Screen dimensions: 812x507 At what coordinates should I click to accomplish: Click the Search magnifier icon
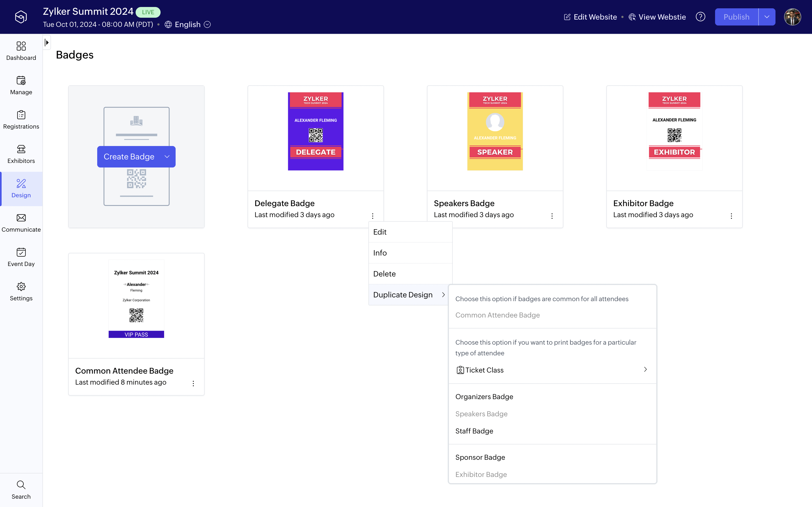(21, 485)
